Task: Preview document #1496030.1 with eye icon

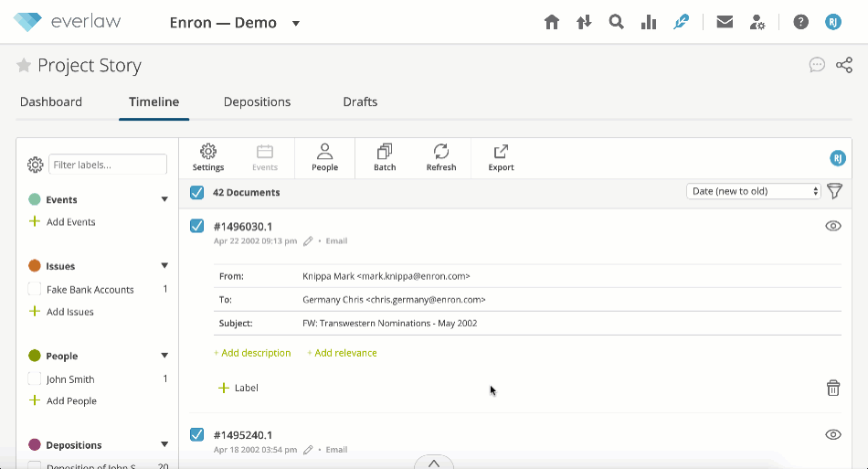Action: 833,226
